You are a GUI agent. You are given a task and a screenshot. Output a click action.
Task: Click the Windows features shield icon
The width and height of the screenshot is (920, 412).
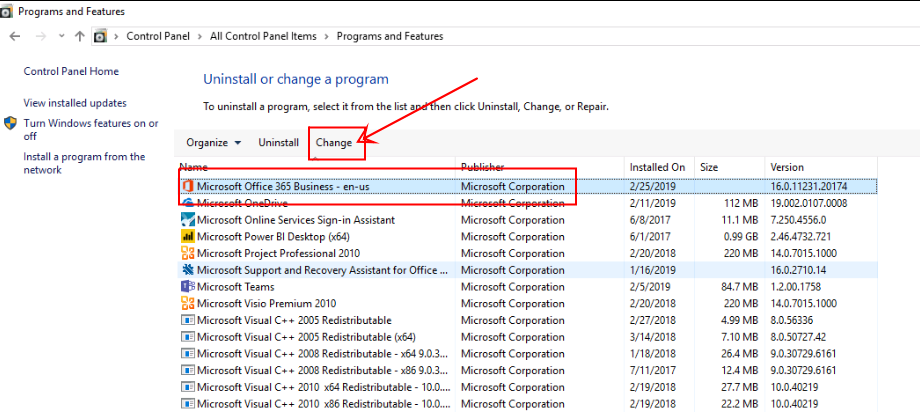tap(10, 124)
